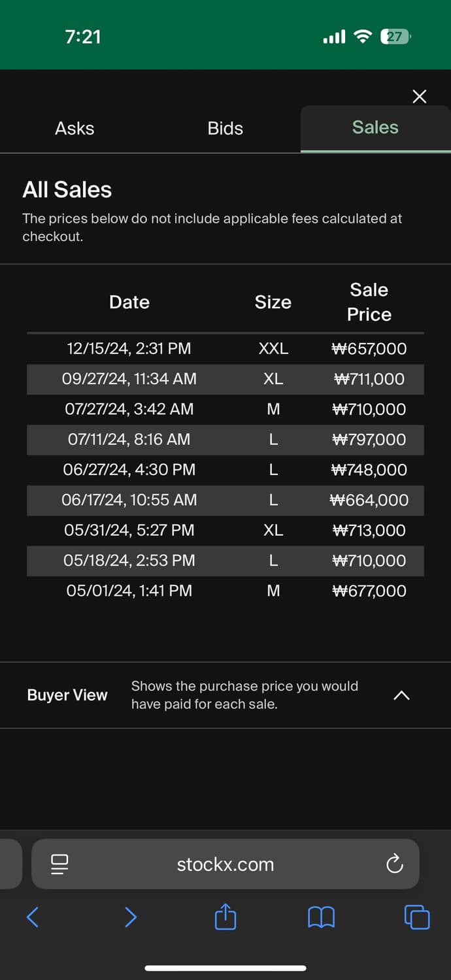Switch to the Asks tab
Viewport: 451px width, 980px height.
pos(75,128)
